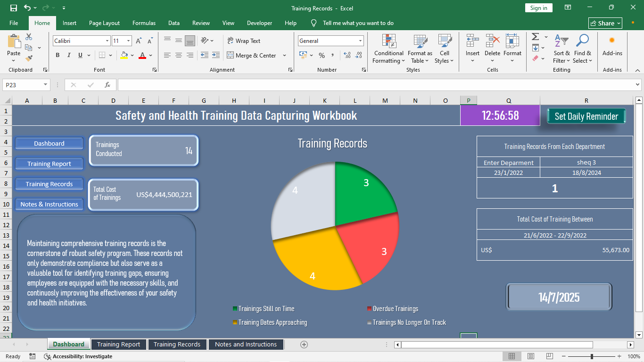Open the Formulas ribbon tab

pos(144,23)
